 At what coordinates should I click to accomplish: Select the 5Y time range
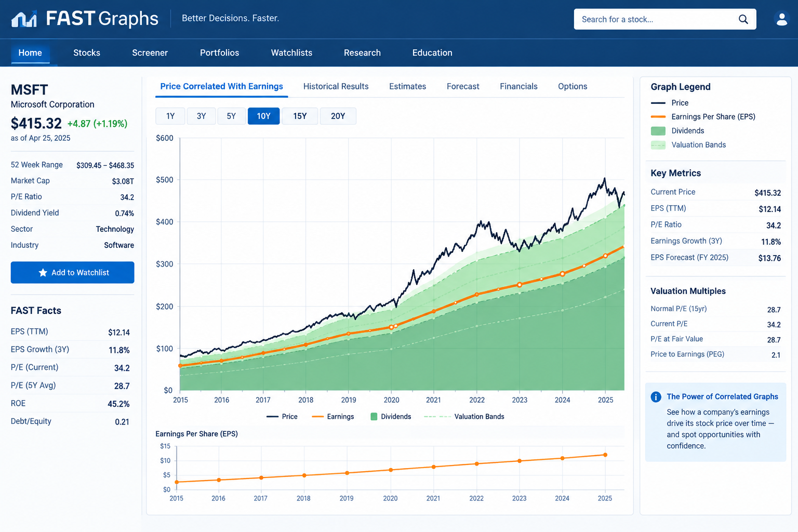click(231, 116)
